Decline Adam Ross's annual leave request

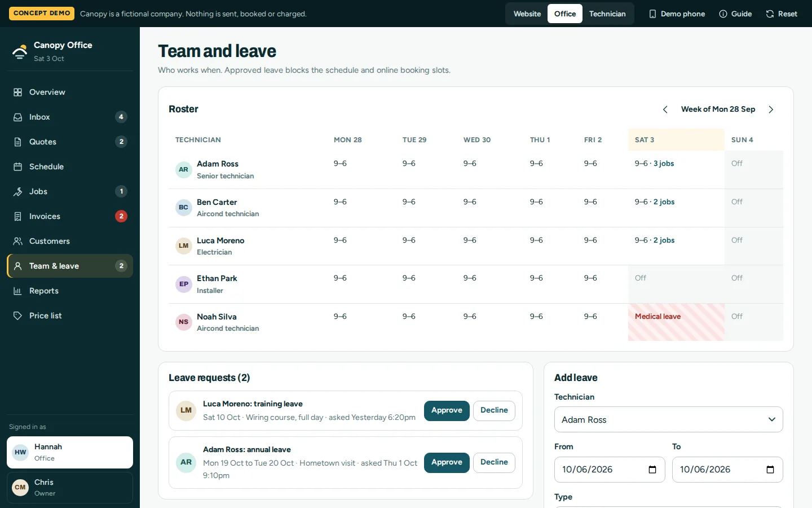point(494,462)
